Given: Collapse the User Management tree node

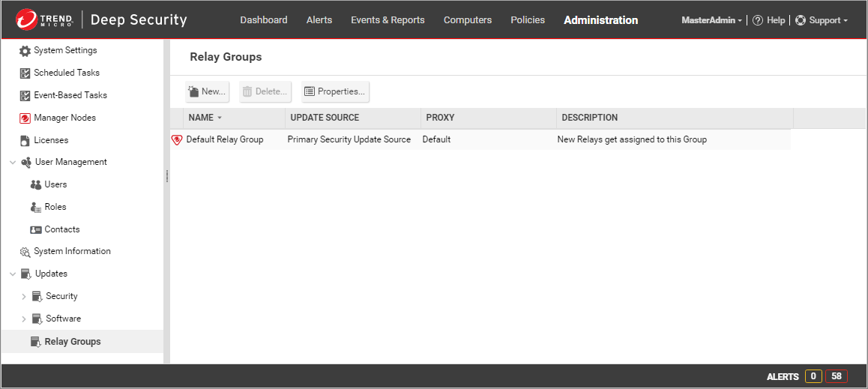Looking at the screenshot, I should 13,162.
